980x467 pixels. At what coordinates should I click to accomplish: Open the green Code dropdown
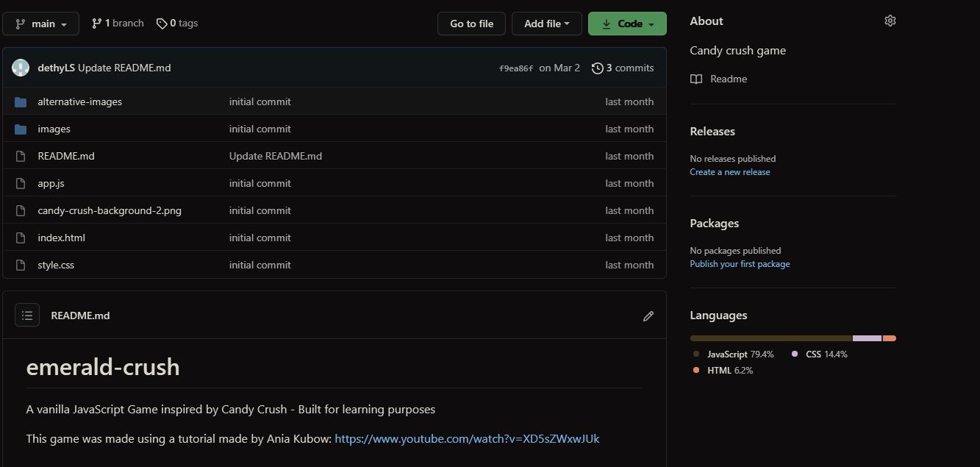627,24
